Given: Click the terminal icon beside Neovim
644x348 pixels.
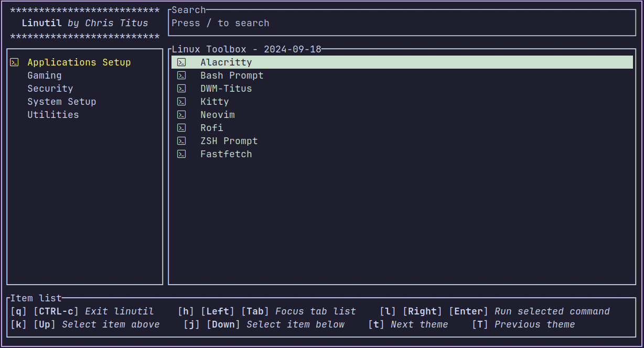Looking at the screenshot, I should tap(181, 115).
